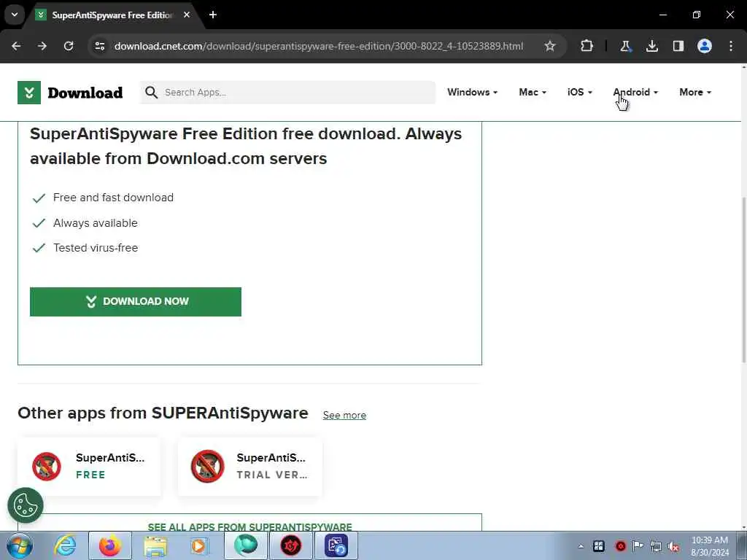Open the purple screen capture taskbar app

(336, 545)
